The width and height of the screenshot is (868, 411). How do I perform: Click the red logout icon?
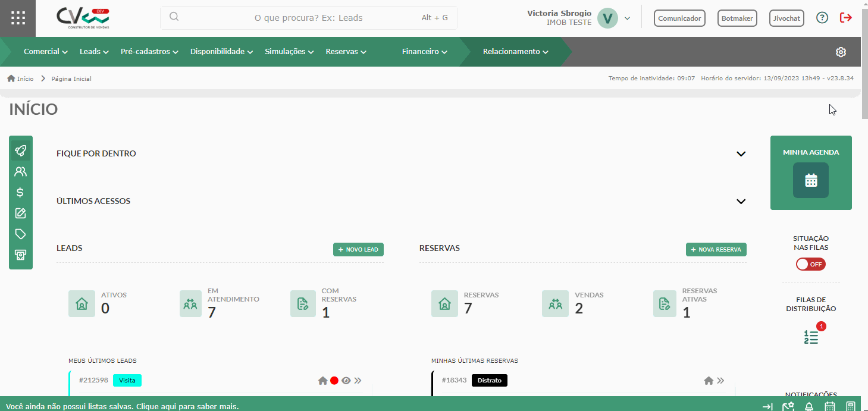point(846,18)
